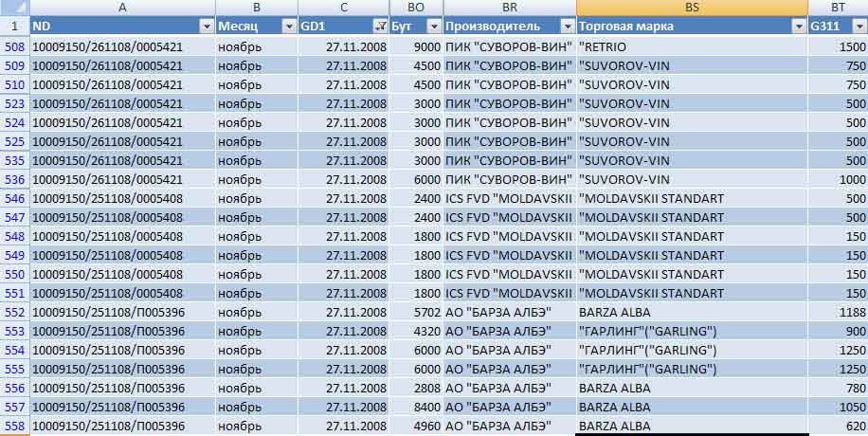Image resolution: width=868 pixels, height=436 pixels.
Task: Expand the Производитель filter dropdown
Action: click(566, 27)
